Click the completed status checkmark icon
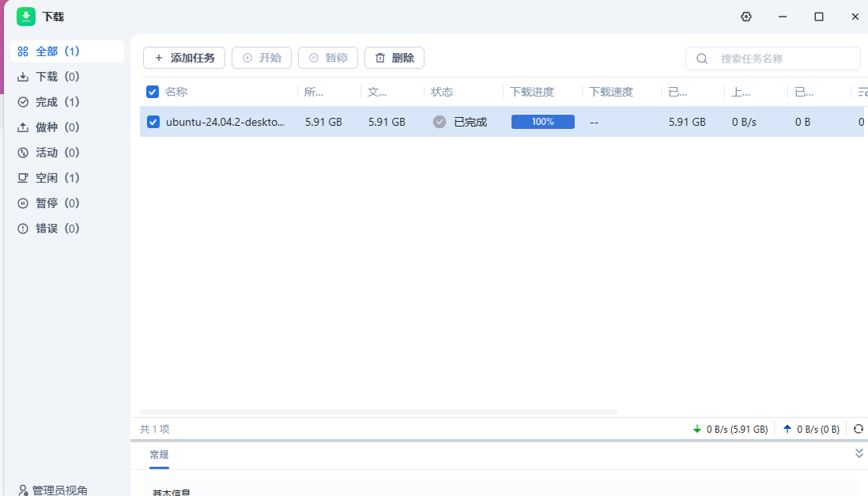The image size is (868, 496). [x=440, y=122]
